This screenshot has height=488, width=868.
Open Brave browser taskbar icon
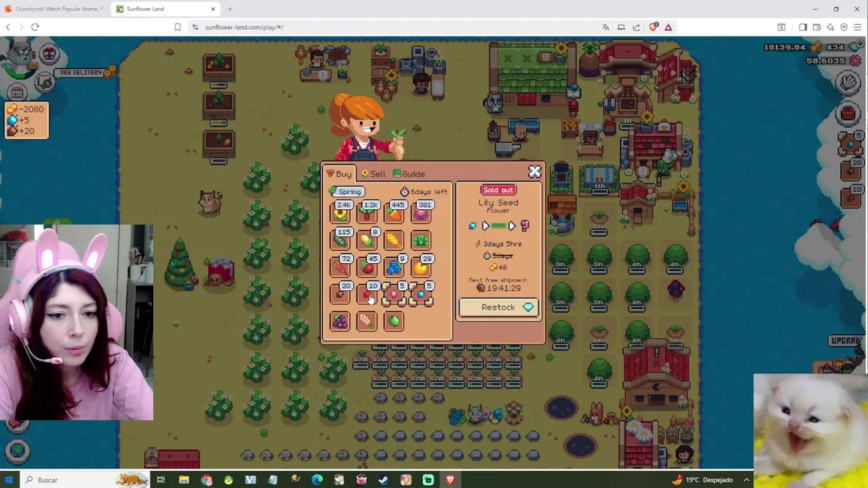450,480
